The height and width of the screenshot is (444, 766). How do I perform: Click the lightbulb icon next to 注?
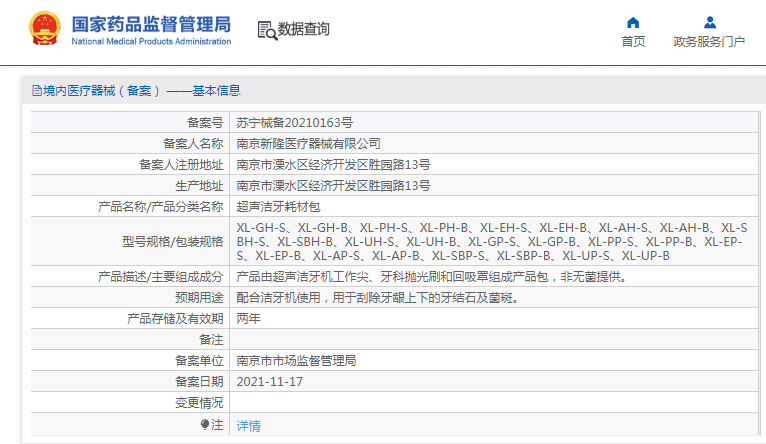(x=205, y=425)
